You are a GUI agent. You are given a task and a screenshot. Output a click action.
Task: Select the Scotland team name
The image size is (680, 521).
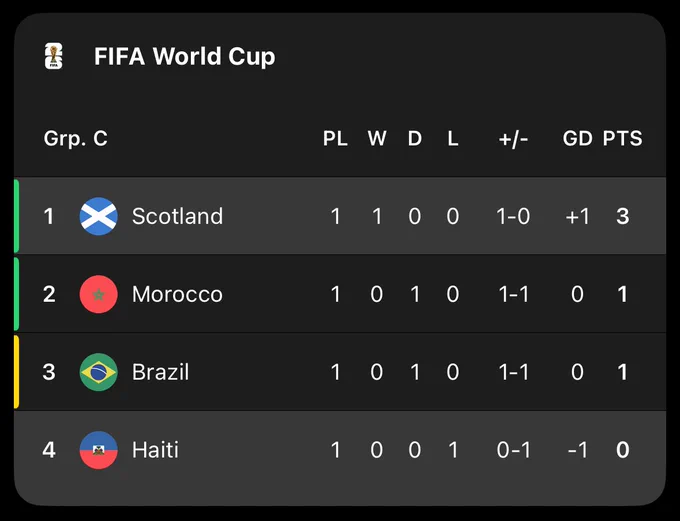(x=177, y=216)
